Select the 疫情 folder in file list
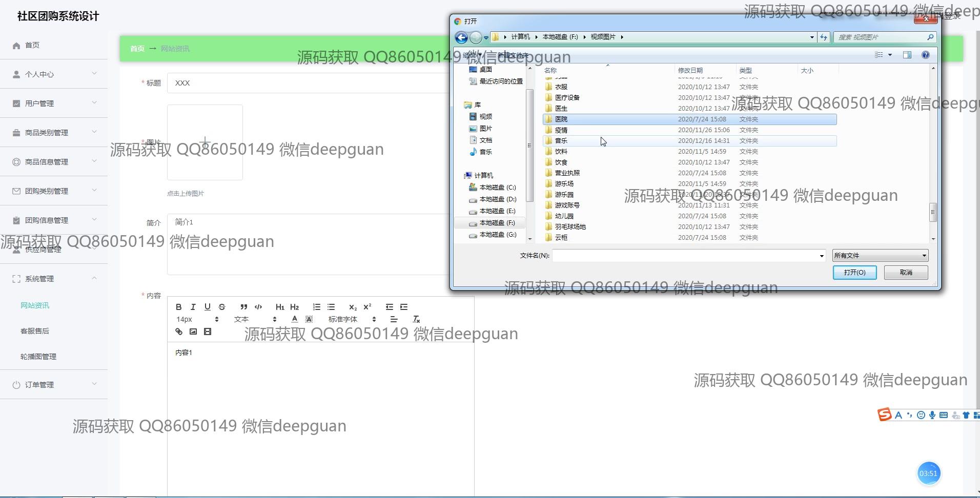The image size is (980, 498). click(561, 130)
